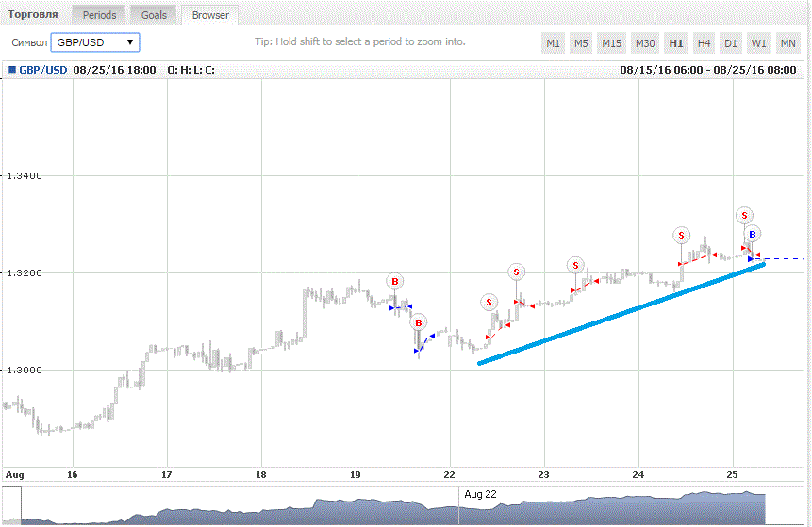
Task: Click the blue B marker on Aug 25
Action: 753,234
